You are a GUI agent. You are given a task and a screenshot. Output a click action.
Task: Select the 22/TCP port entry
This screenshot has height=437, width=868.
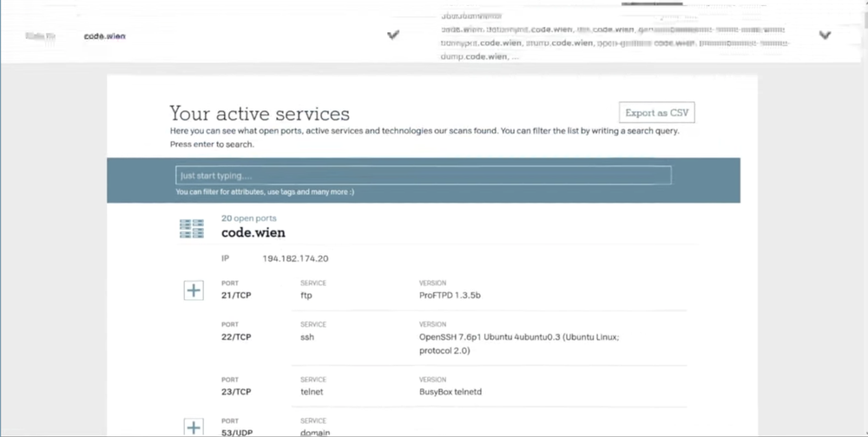[236, 337]
